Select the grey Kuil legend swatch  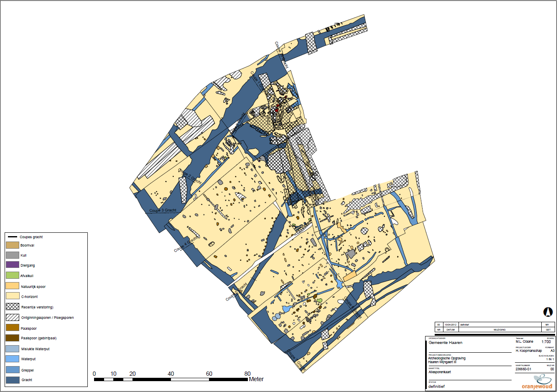13,255
